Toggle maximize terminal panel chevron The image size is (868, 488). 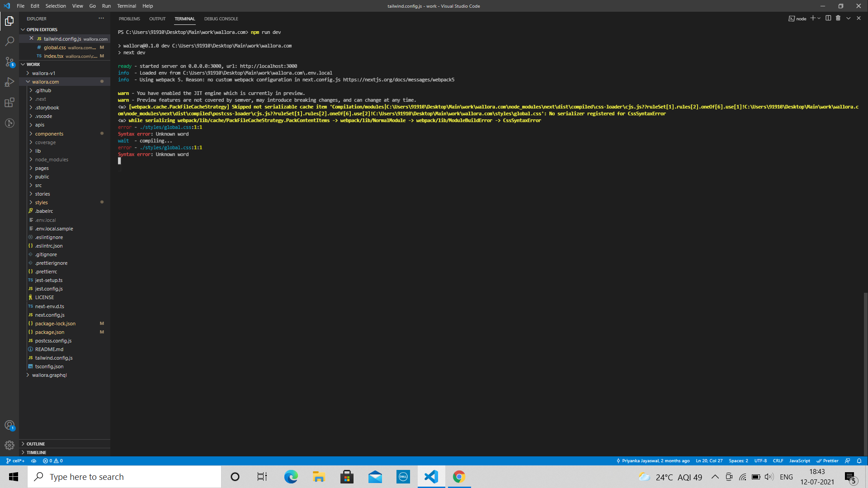(849, 18)
